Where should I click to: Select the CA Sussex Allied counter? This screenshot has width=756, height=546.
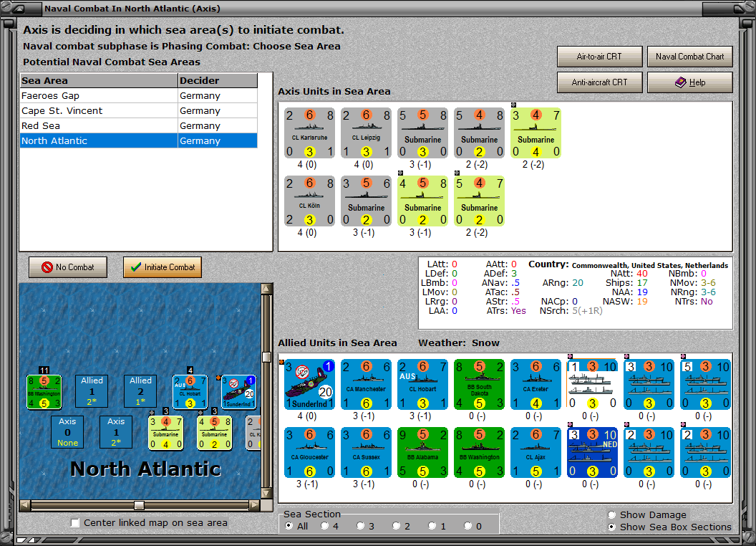click(x=366, y=452)
